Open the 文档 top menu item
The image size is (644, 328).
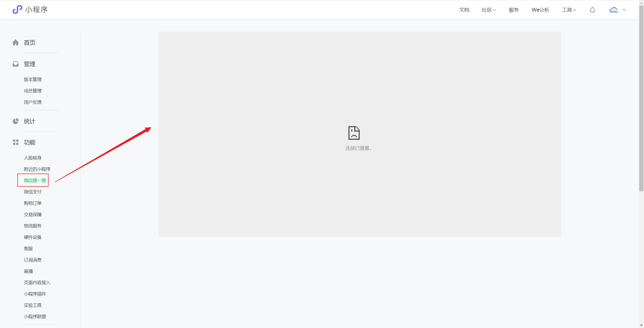coord(464,10)
